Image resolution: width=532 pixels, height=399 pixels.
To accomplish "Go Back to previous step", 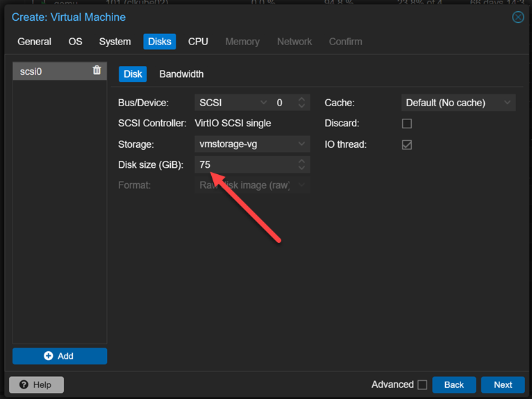I will (454, 384).
